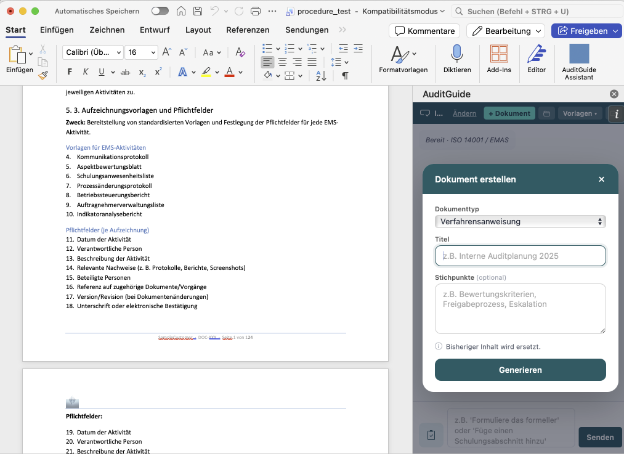Screen dimensions: 624x454
Task: Toggle superscript formatting
Action: [158, 72]
